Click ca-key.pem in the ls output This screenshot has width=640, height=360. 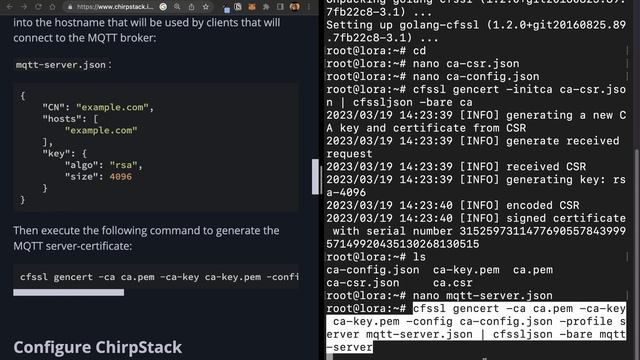[466, 270]
